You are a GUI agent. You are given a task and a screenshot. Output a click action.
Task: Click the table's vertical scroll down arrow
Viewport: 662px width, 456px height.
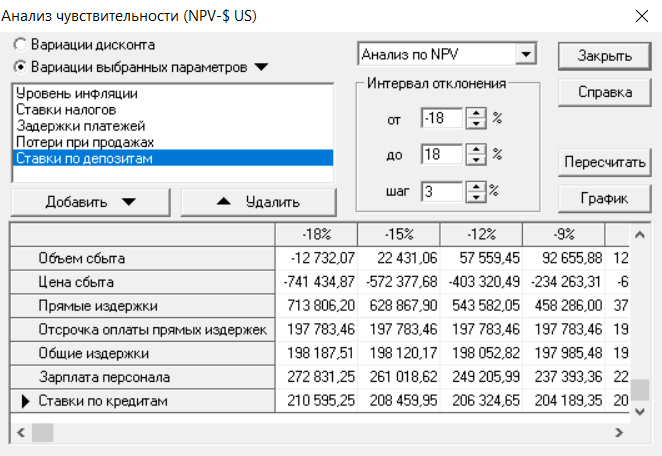point(640,412)
